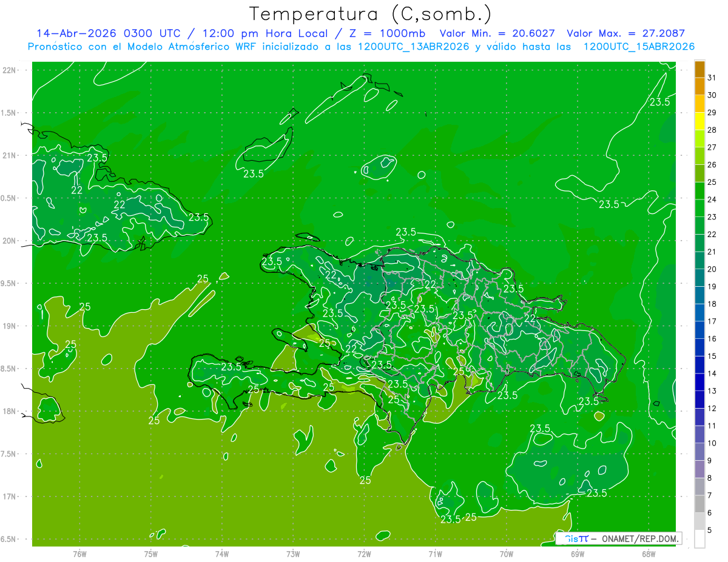Click the 22N latitude axis label

(9, 70)
